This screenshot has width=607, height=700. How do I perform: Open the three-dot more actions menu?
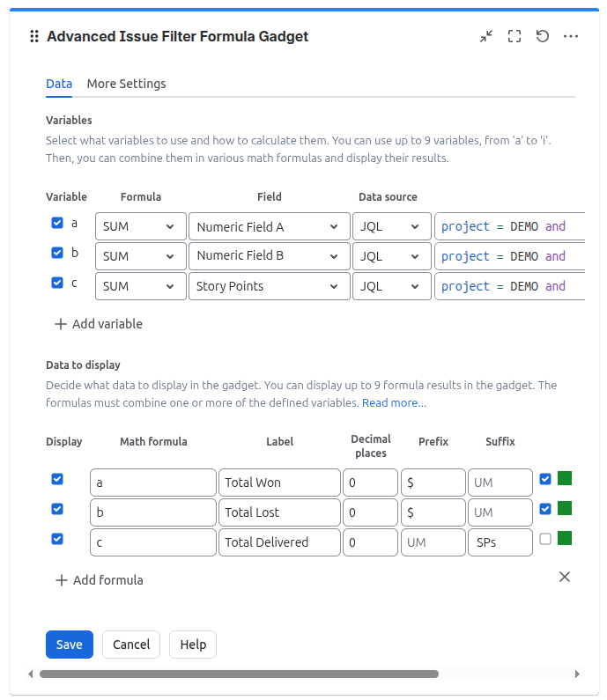(x=571, y=36)
